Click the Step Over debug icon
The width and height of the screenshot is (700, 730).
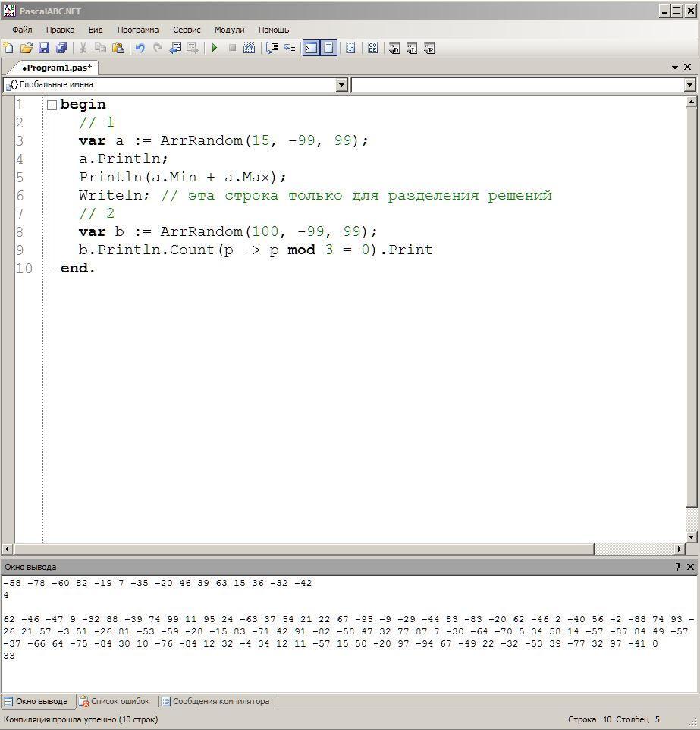272,48
